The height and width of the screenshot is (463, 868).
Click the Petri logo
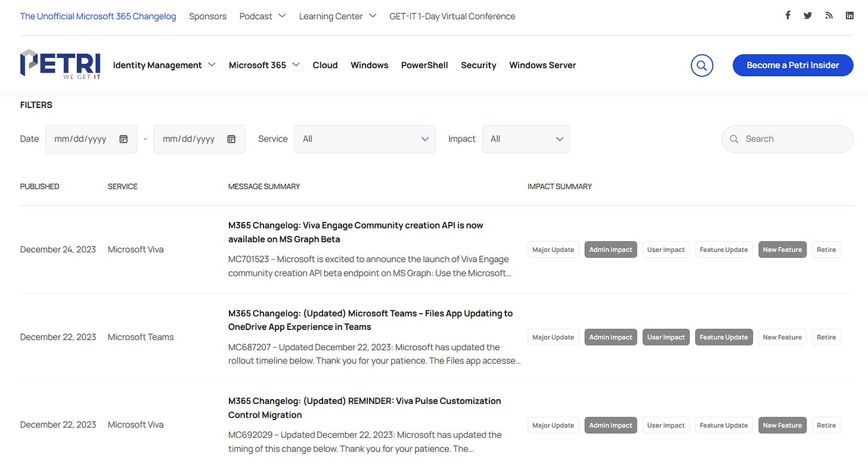60,64
